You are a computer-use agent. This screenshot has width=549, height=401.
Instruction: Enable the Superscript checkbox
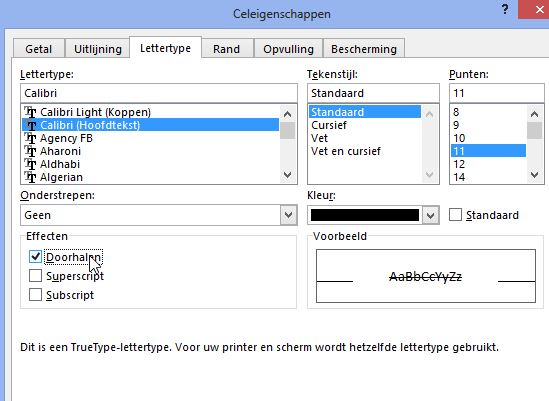(x=35, y=276)
